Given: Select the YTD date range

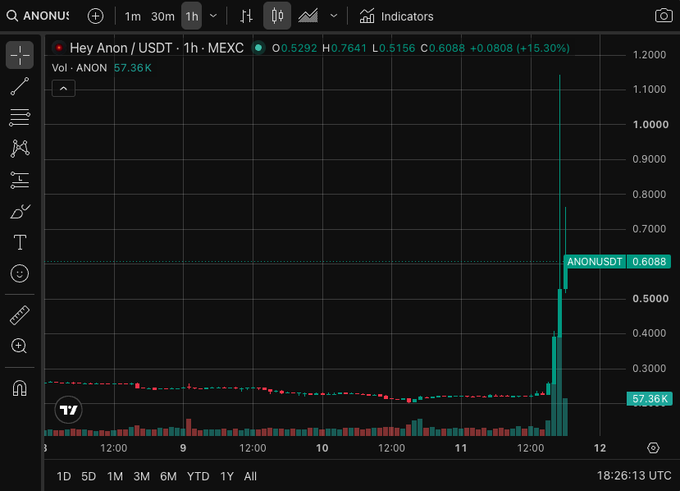Looking at the screenshot, I should tap(198, 476).
